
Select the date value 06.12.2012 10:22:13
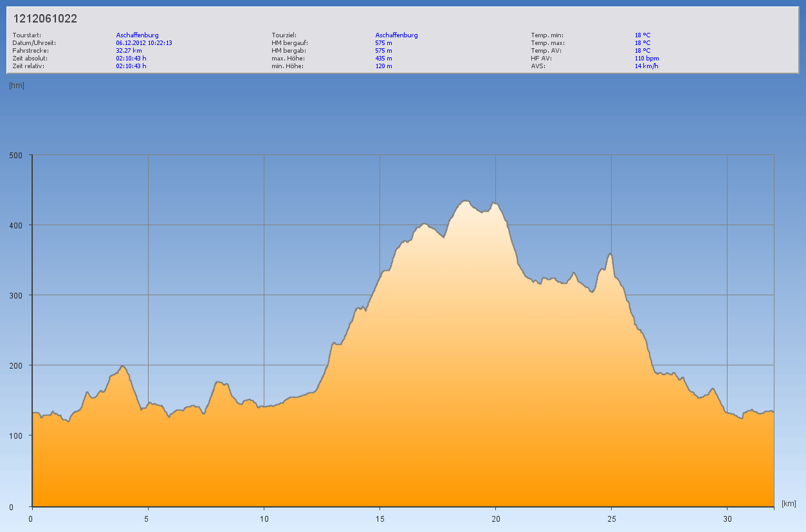point(144,42)
